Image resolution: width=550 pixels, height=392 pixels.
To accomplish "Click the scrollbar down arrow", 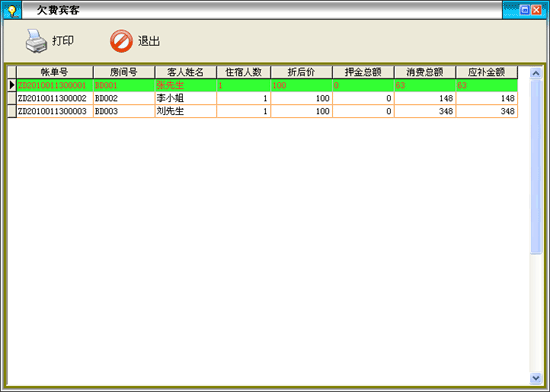I will tap(536, 378).
